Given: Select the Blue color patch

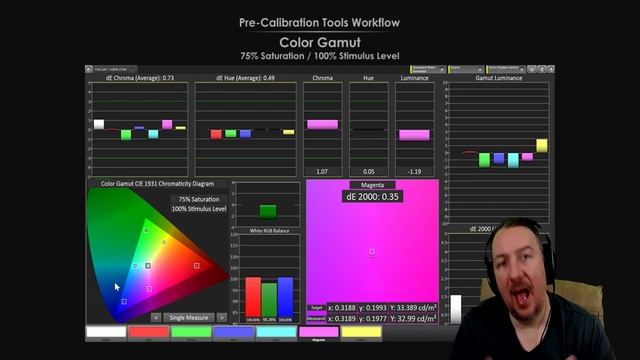Looking at the screenshot, I should click(x=233, y=332).
